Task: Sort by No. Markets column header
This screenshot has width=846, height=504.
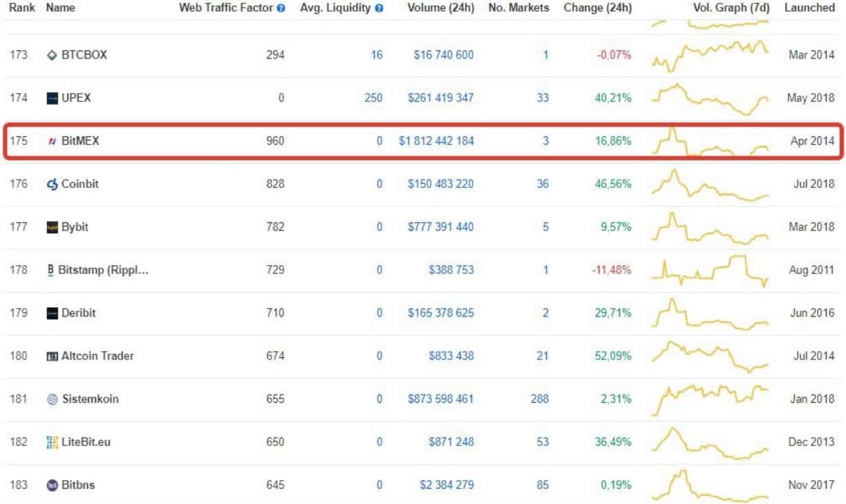Action: (x=519, y=8)
